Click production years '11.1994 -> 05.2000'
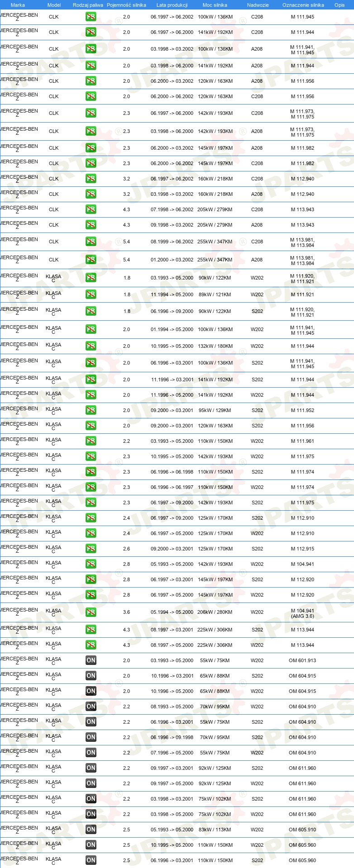 pos(172,294)
